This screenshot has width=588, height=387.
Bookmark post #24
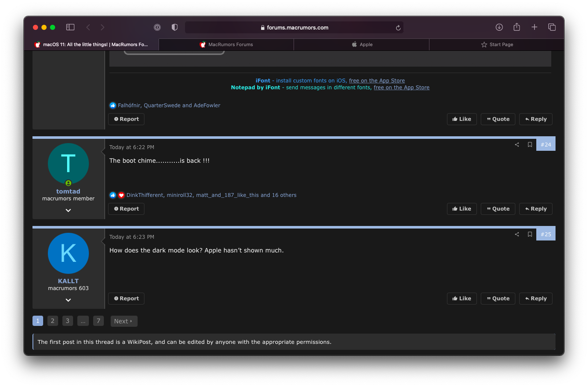pyautogui.click(x=530, y=144)
